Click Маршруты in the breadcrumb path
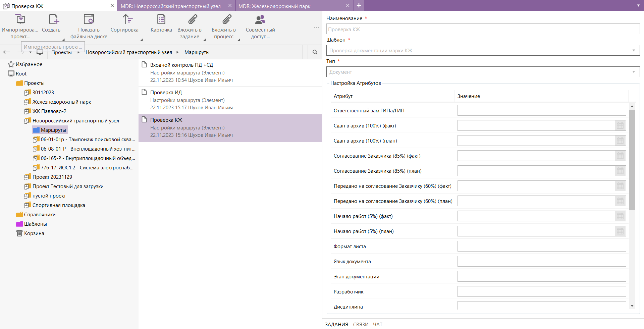Image resolution: width=644 pixels, height=329 pixels. pos(197,52)
